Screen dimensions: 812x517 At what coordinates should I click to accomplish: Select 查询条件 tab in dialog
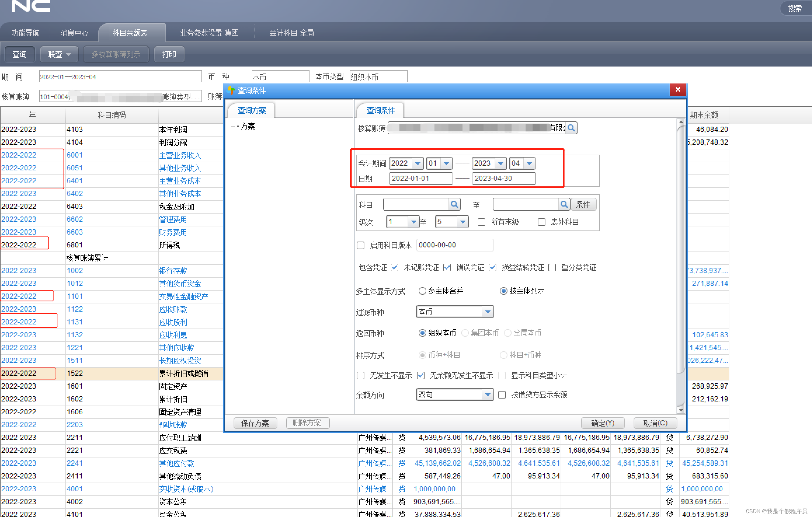[381, 111]
